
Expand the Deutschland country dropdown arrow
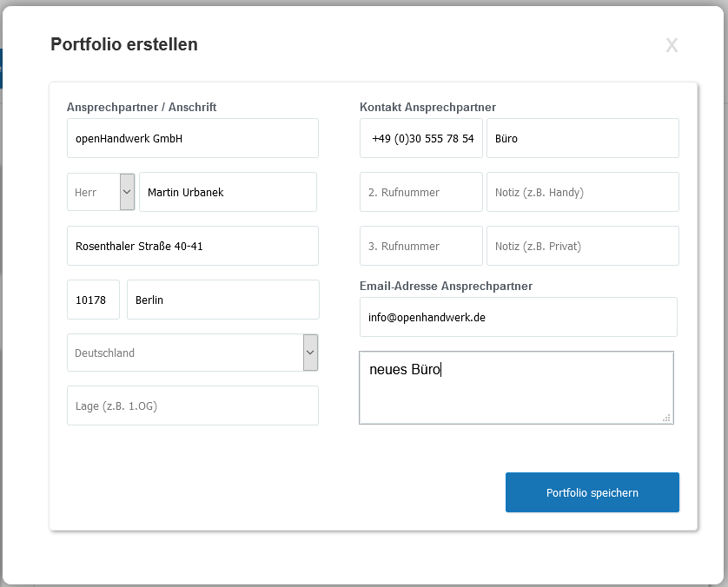coord(311,353)
